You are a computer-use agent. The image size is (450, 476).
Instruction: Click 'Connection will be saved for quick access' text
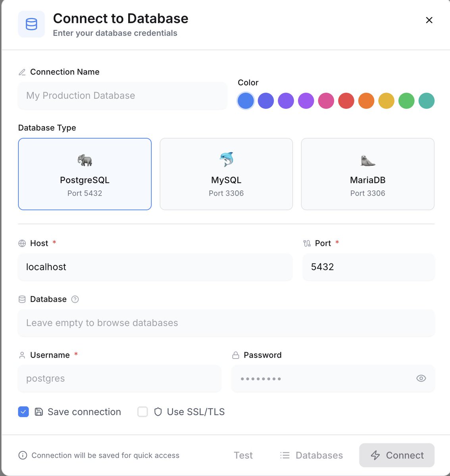pos(106,455)
